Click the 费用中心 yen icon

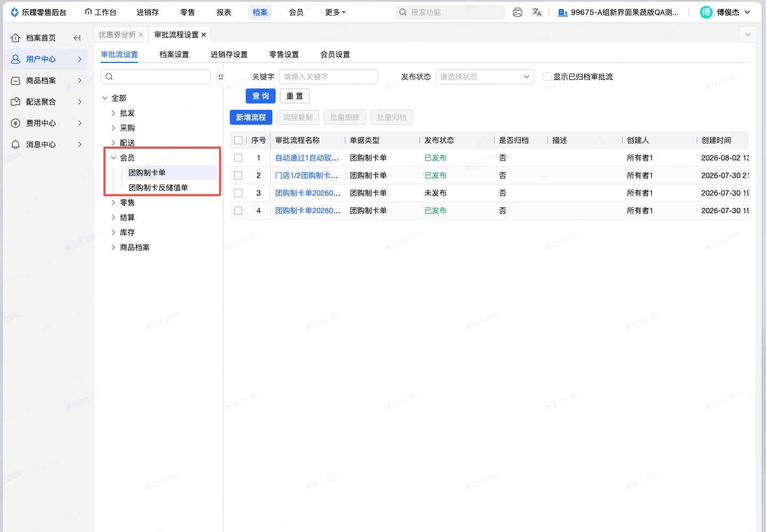[x=15, y=123]
